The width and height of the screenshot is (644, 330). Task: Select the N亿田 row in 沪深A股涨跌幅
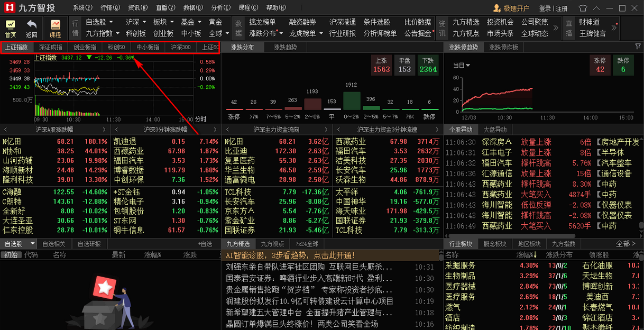[x=56, y=142]
